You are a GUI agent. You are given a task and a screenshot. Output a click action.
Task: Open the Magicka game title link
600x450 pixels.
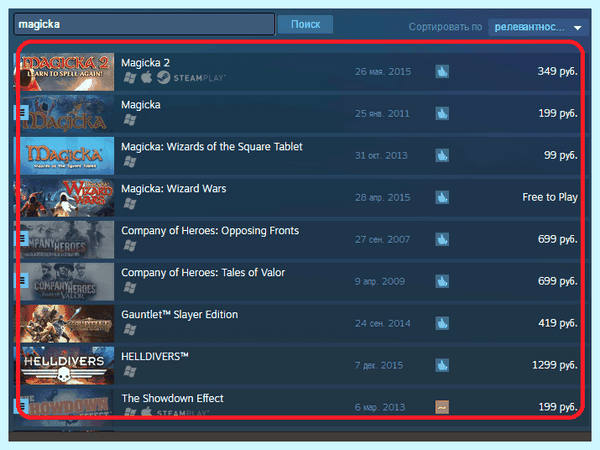pyautogui.click(x=141, y=105)
